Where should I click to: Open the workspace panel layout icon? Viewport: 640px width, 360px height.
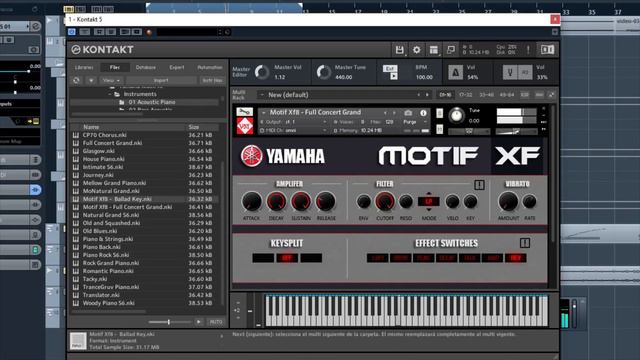tap(433, 50)
